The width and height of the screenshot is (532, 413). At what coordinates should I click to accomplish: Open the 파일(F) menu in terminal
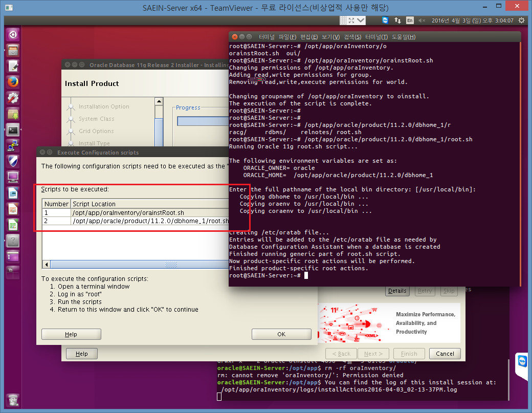(287, 37)
